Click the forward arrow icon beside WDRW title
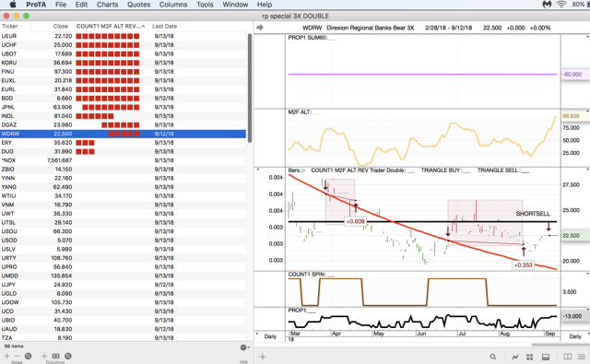Image resolution: width=590 pixels, height=364 pixels. (260, 28)
